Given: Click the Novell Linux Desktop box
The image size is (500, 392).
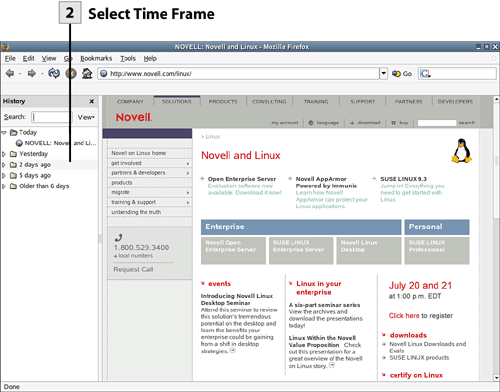Looking at the screenshot, I should [369, 251].
